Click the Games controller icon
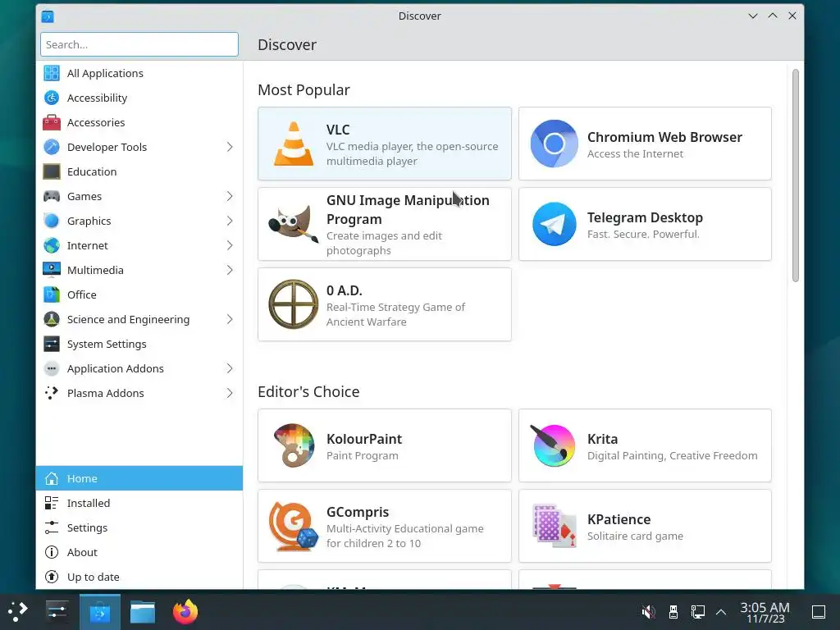The image size is (840, 630). tap(52, 196)
